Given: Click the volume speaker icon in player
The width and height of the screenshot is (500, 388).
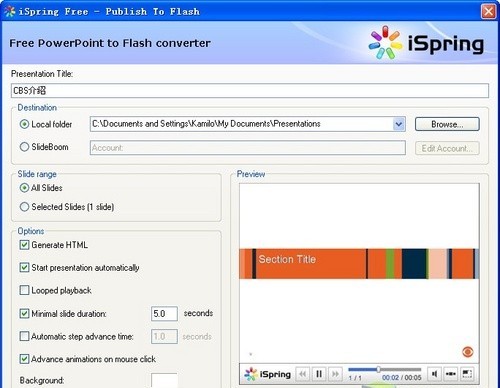Looking at the screenshot, I should (x=435, y=374).
